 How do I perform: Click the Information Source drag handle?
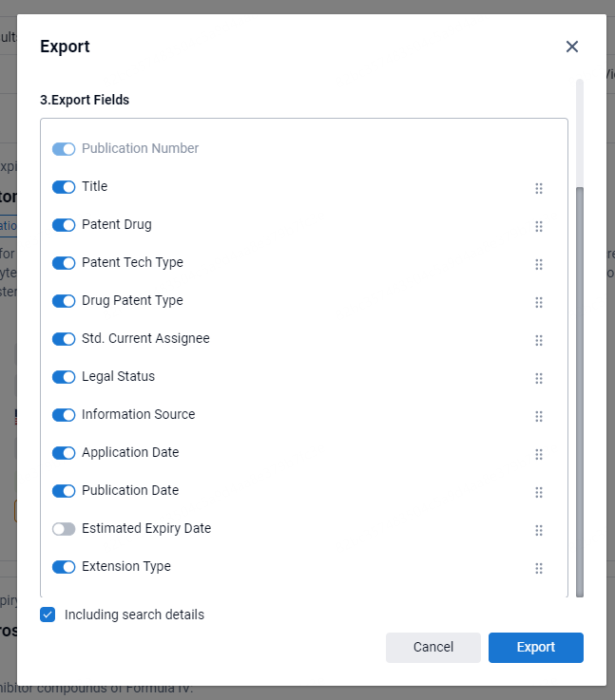tap(539, 416)
